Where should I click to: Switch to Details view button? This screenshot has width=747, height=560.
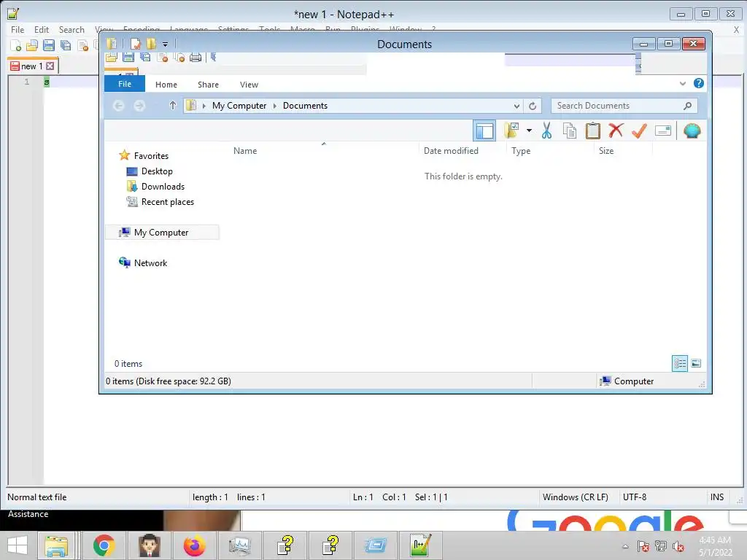point(680,363)
